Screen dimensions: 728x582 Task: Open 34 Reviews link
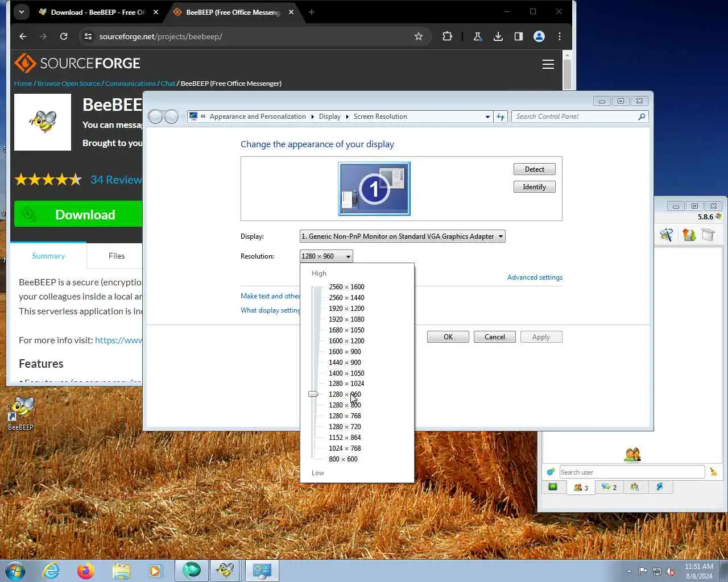[x=117, y=180]
